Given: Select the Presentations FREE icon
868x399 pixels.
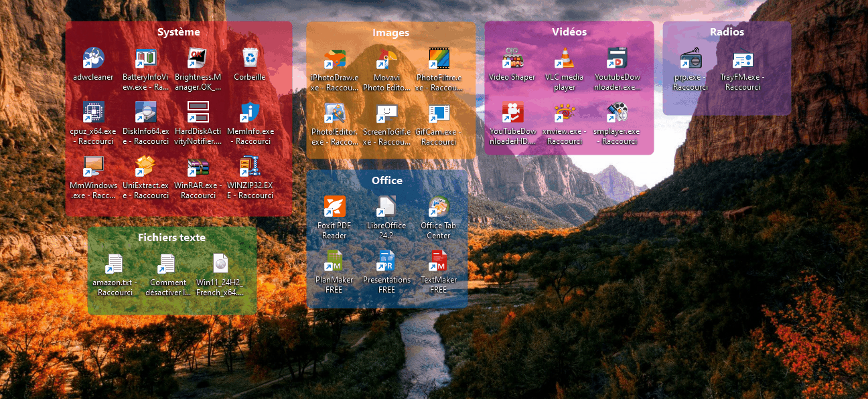Looking at the screenshot, I should pyautogui.click(x=386, y=260).
